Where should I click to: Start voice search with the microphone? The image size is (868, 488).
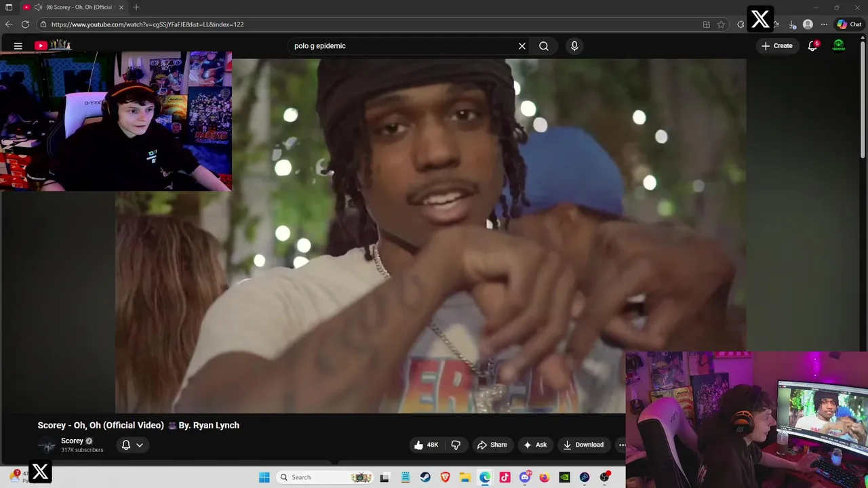[x=574, y=46]
